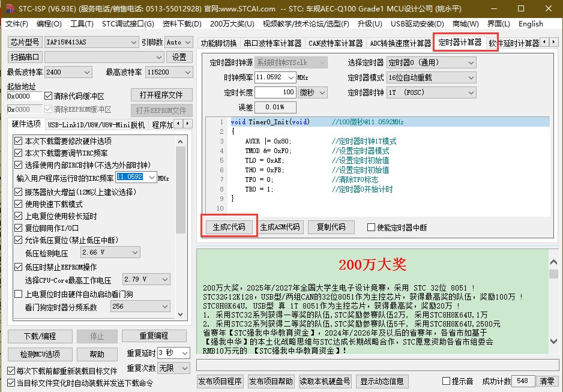Toggle 选择使用内部IRC时钟 checkbox
This screenshot has width=563, height=392.
point(19,164)
